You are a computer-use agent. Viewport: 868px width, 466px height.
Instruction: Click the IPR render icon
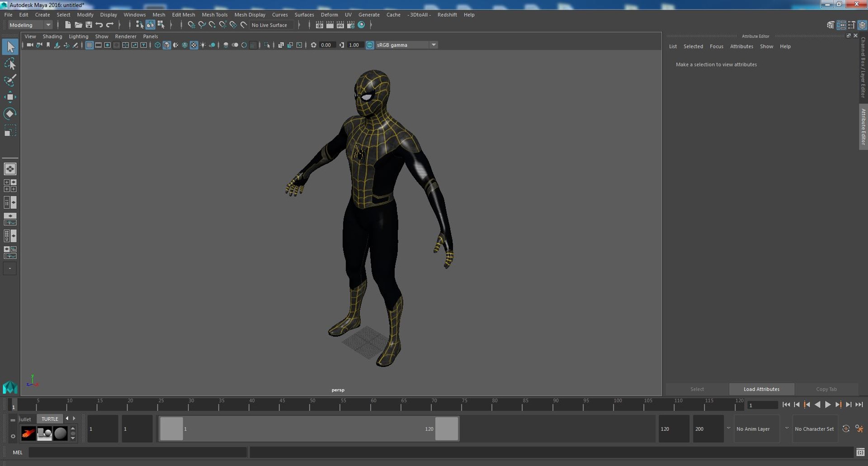coord(340,25)
